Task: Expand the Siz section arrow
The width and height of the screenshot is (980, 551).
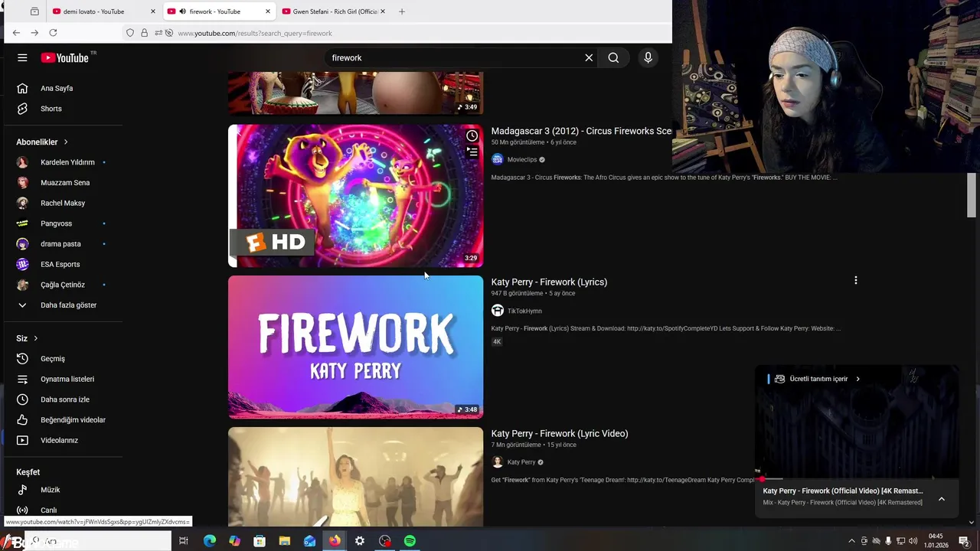Action: coord(35,338)
